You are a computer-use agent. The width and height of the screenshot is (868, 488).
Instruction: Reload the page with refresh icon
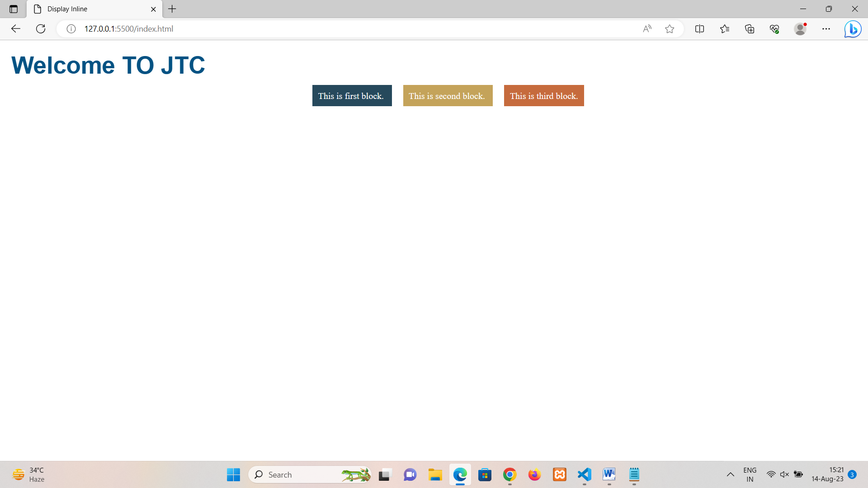pyautogui.click(x=41, y=29)
